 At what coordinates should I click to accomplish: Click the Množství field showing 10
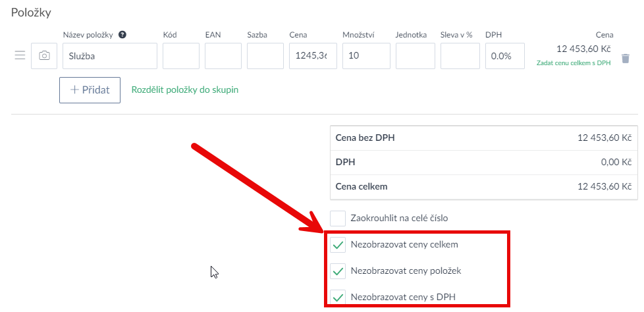click(366, 56)
